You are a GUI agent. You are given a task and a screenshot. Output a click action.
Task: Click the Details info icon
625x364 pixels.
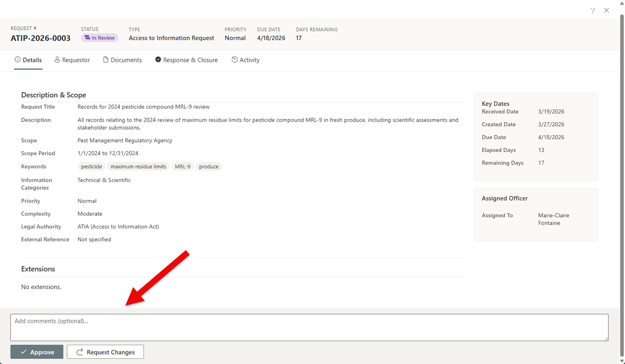coord(18,59)
